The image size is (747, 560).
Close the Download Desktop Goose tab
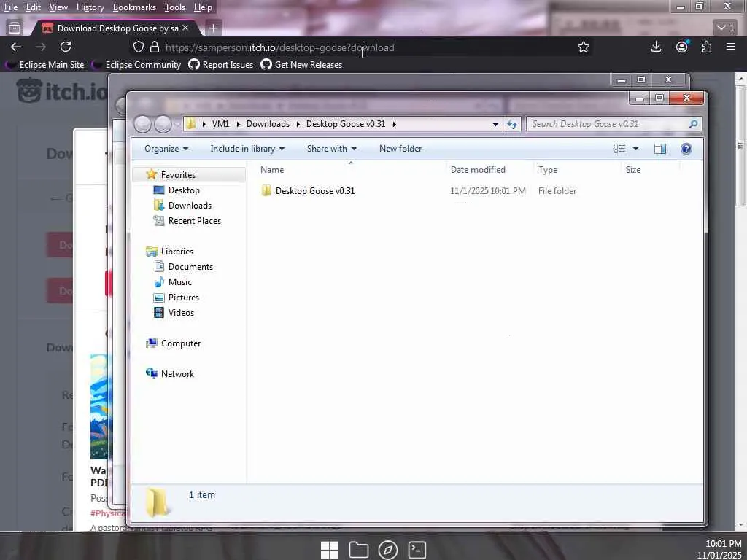[x=185, y=28]
